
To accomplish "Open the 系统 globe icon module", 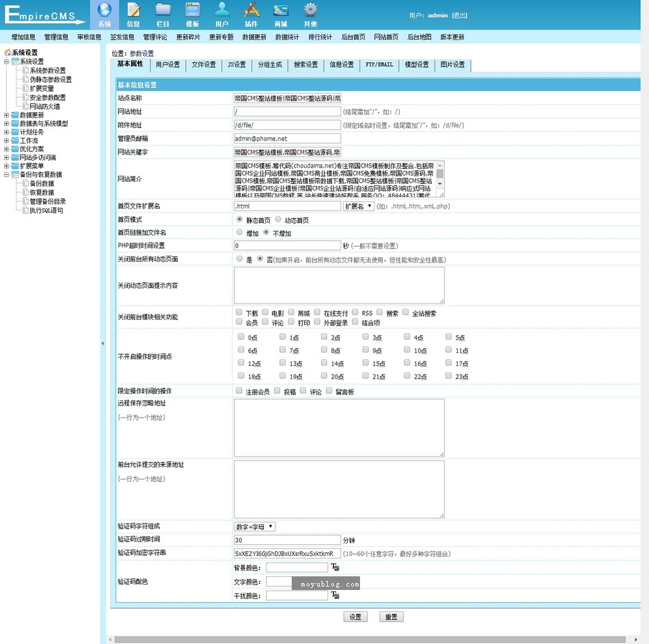I will (x=105, y=14).
